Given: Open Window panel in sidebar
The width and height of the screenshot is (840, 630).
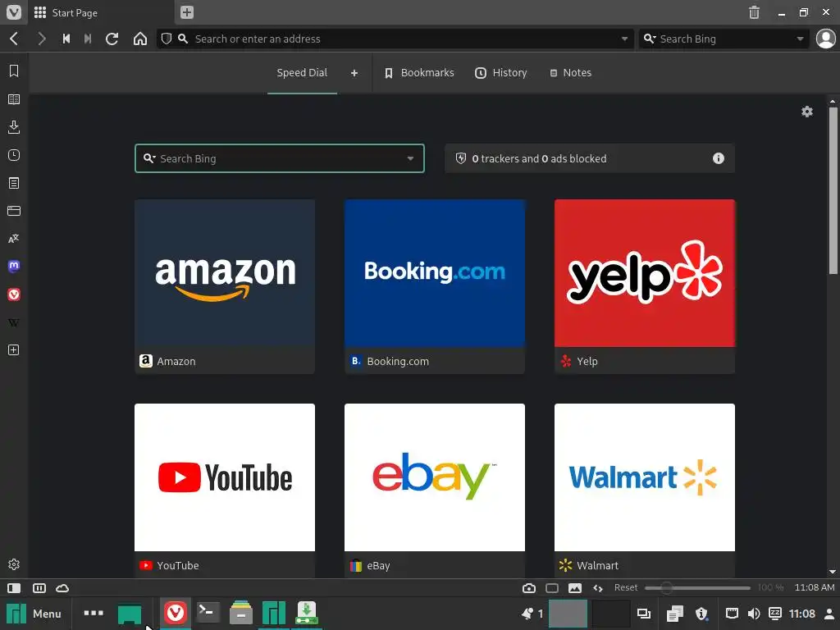Looking at the screenshot, I should click(x=14, y=211).
